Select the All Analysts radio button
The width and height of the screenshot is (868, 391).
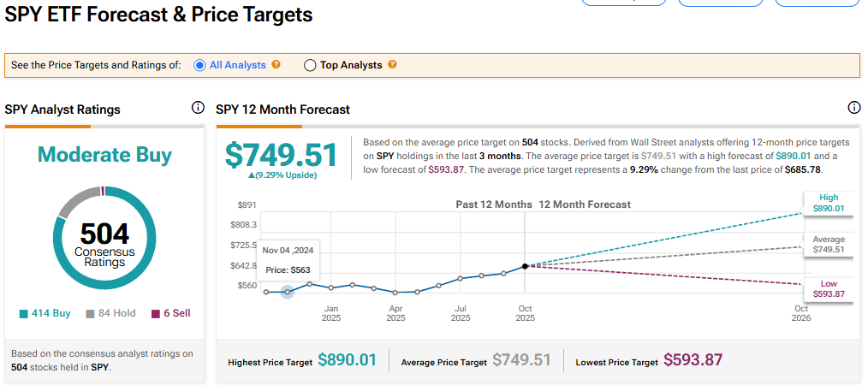(x=200, y=65)
